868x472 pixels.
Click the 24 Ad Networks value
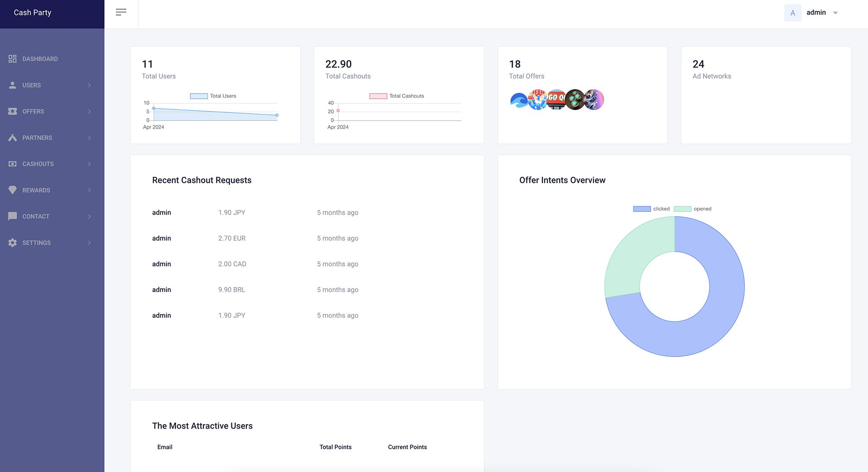click(x=698, y=64)
